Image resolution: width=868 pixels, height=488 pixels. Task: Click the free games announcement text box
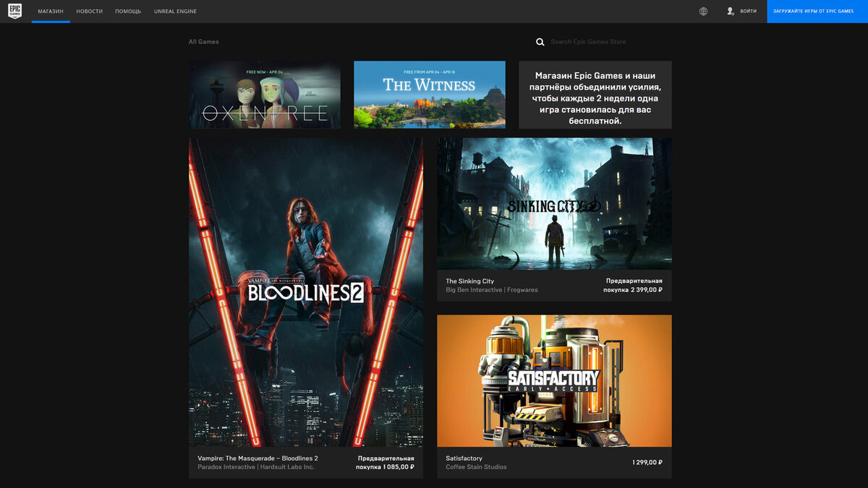595,95
